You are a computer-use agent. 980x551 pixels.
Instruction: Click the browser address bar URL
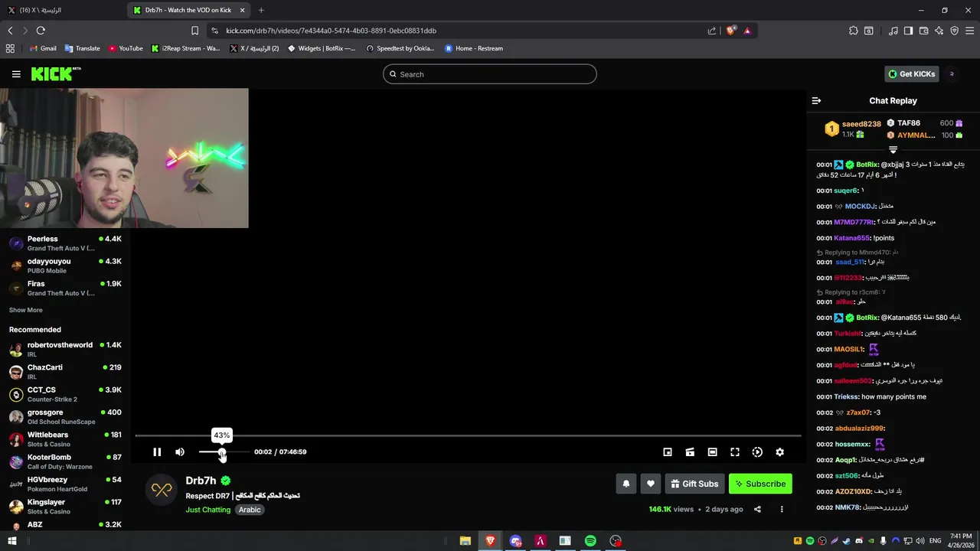tap(332, 31)
